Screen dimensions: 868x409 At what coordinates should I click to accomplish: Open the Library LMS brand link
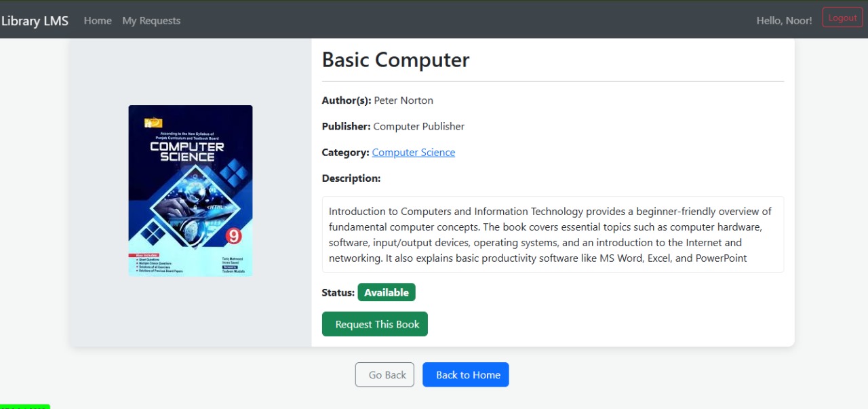(x=35, y=20)
